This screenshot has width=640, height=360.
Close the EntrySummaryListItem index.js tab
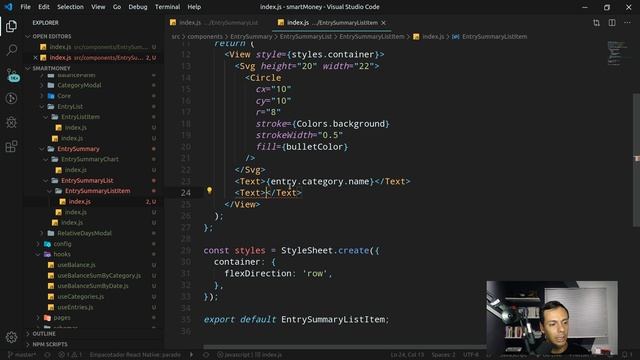pos(383,23)
